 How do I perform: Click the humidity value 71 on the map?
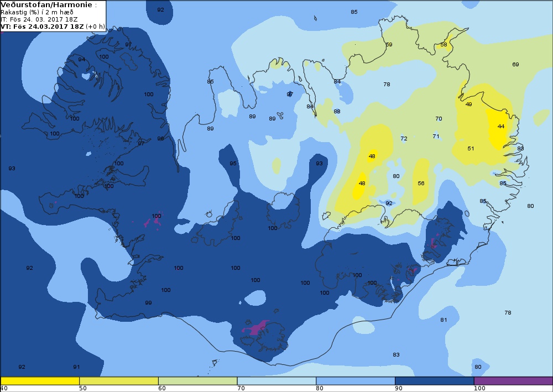point(436,136)
